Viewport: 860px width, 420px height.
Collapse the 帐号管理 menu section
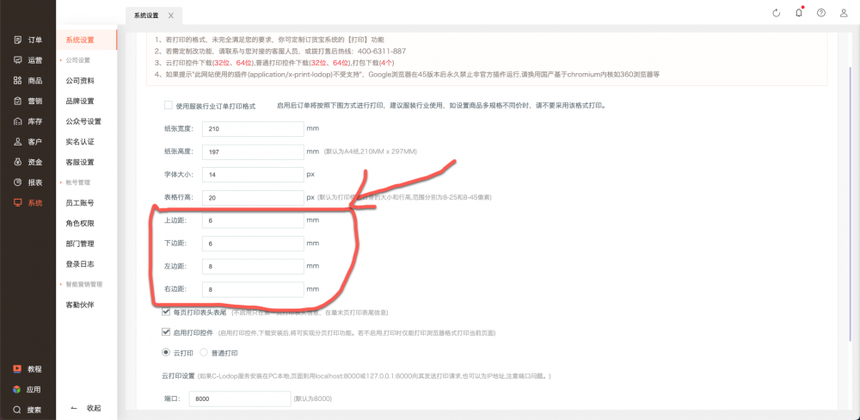pos(78,183)
